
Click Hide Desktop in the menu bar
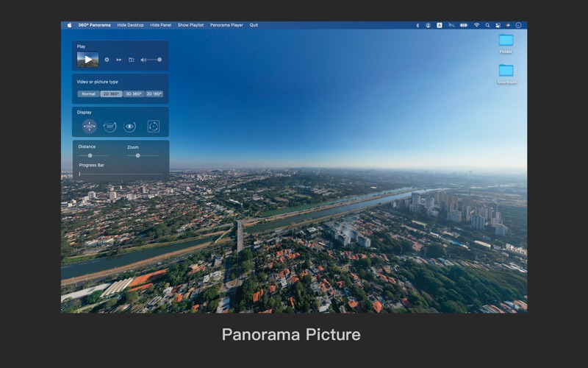(x=130, y=25)
